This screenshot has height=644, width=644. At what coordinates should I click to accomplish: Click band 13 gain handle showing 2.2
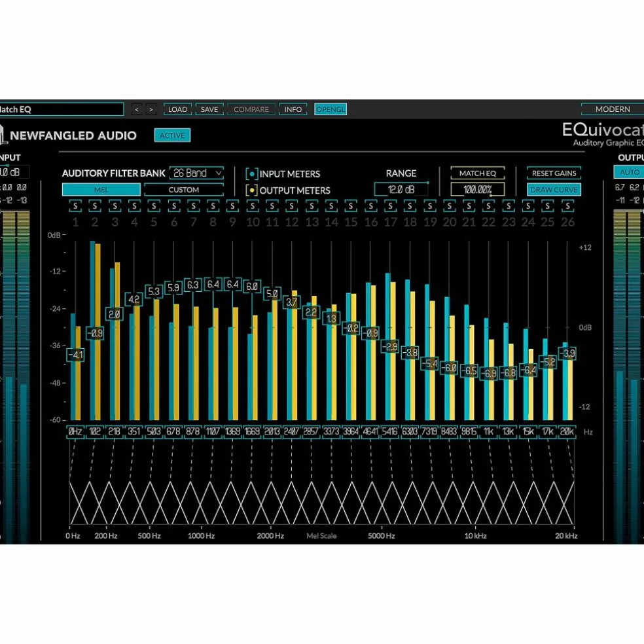coord(312,312)
